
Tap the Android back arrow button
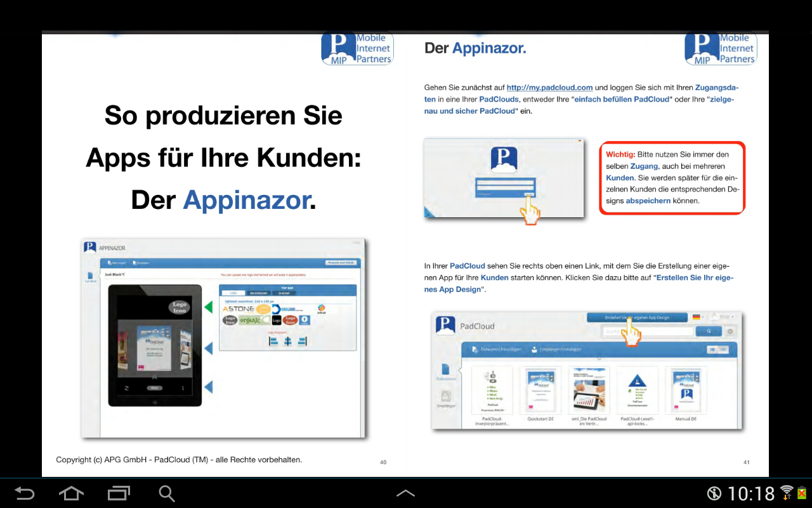[x=25, y=493]
